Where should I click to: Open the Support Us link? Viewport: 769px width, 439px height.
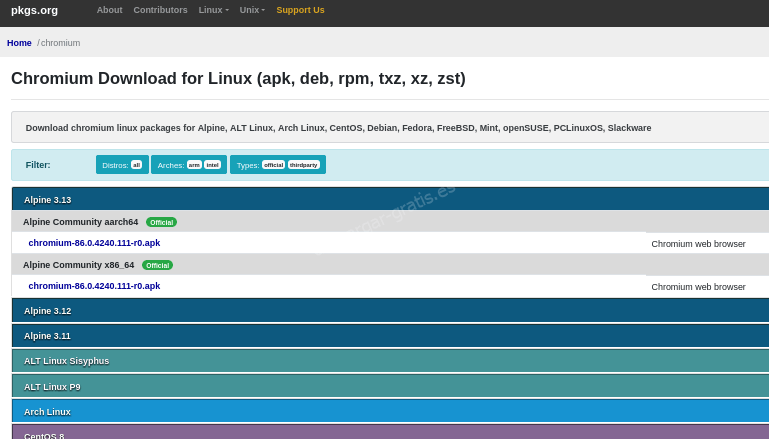pyautogui.click(x=300, y=10)
